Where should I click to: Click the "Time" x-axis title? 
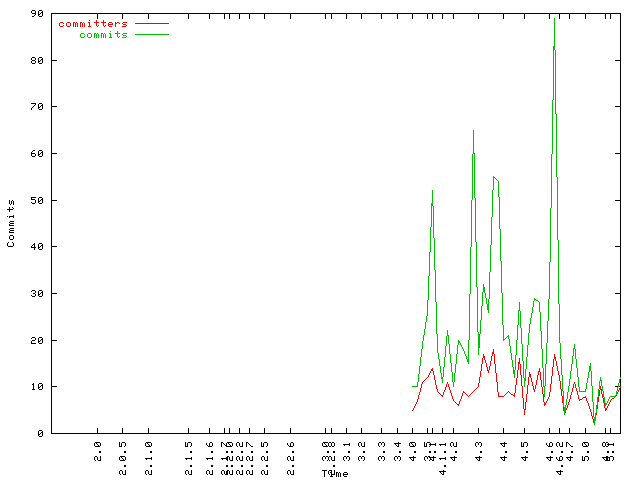tap(335, 473)
